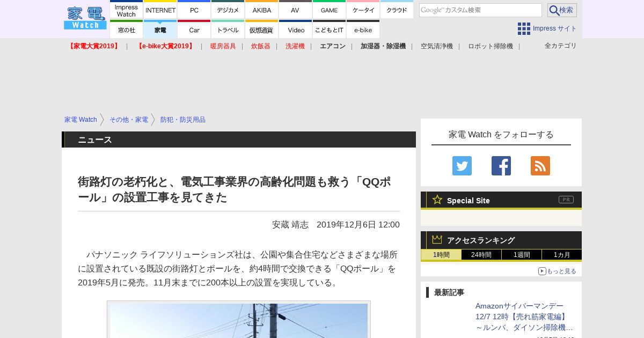This screenshot has height=338, width=644.
Task: Open the Impress Watch nav tab
Action: (x=127, y=10)
